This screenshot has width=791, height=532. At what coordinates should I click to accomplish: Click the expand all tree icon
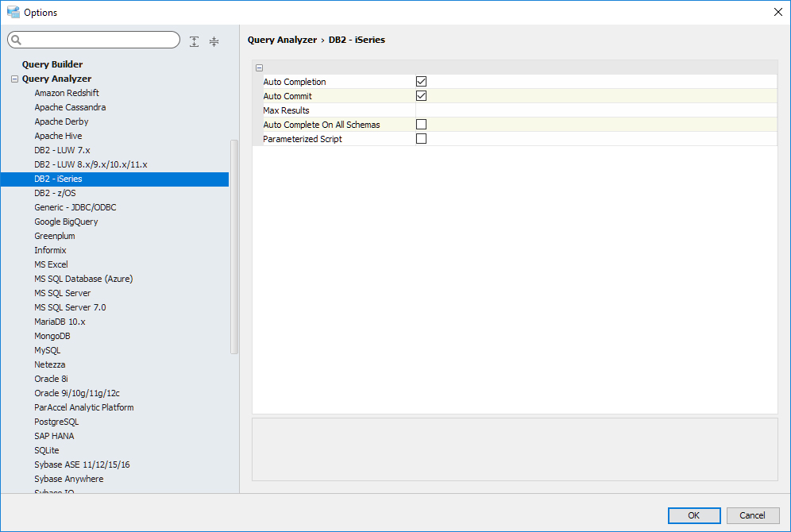coord(195,41)
